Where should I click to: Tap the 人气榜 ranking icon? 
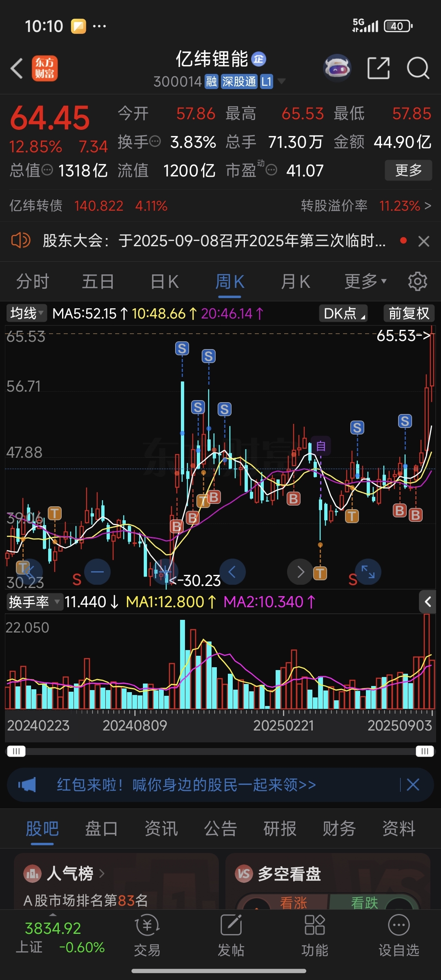tap(32, 874)
